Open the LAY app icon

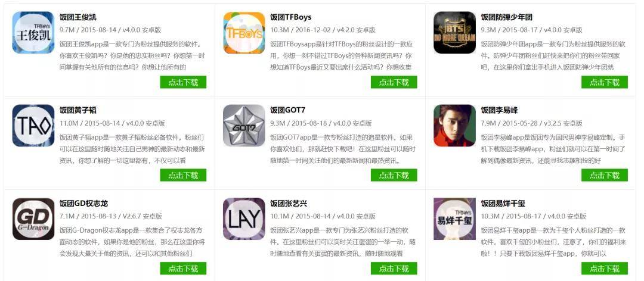pyautogui.click(x=244, y=218)
